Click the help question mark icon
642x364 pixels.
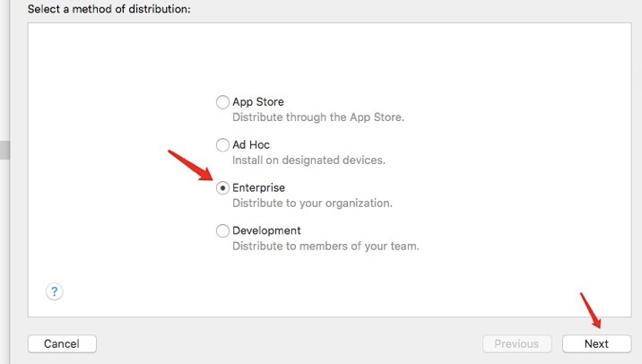pyautogui.click(x=54, y=291)
